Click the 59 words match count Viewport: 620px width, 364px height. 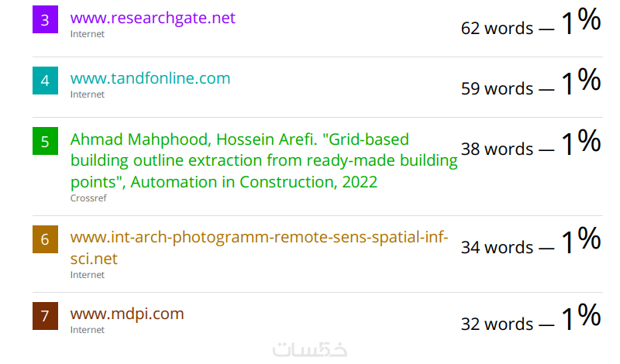[497, 88]
